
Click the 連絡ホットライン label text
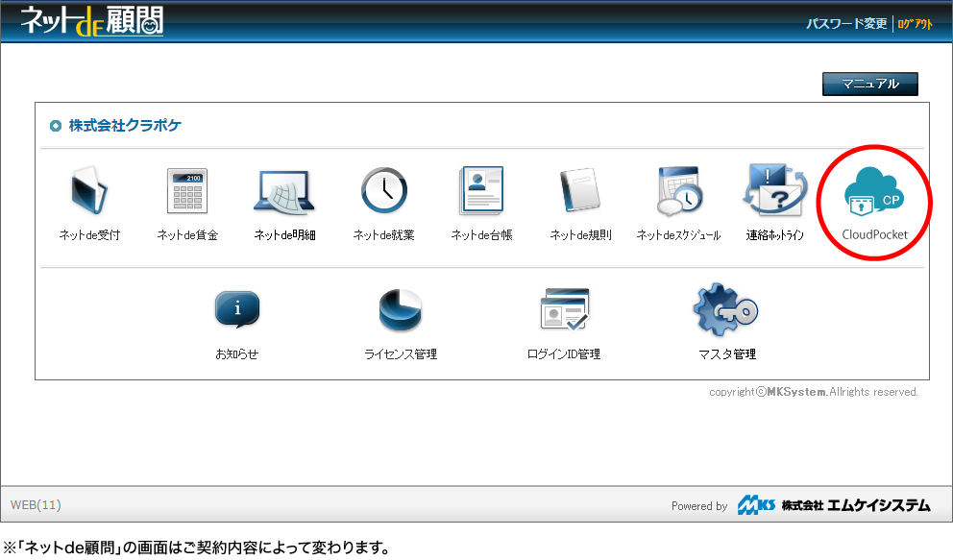coord(775,235)
